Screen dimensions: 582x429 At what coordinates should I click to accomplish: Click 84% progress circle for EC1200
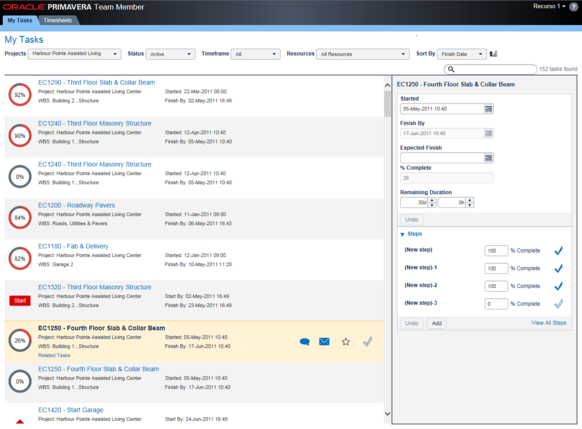coord(20,217)
